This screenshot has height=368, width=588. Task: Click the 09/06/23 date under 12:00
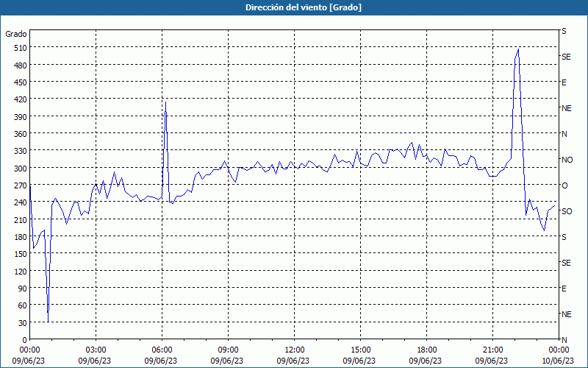pyautogui.click(x=293, y=361)
